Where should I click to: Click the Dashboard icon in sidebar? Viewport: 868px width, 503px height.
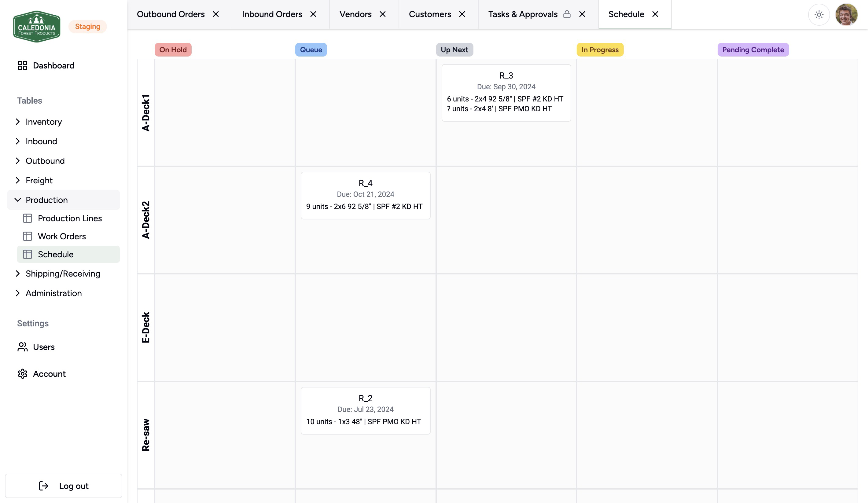(x=22, y=65)
